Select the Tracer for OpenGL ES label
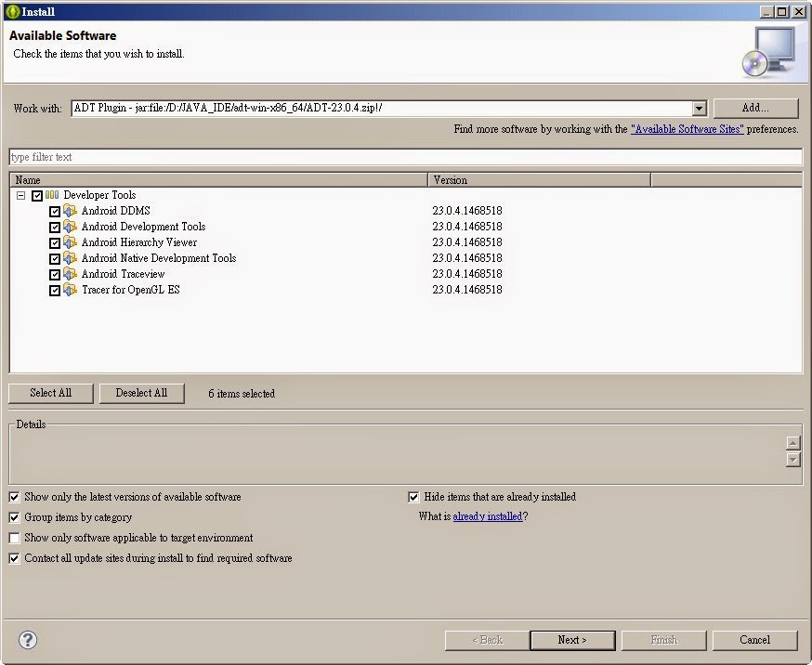The width and height of the screenshot is (812, 665). (x=131, y=290)
